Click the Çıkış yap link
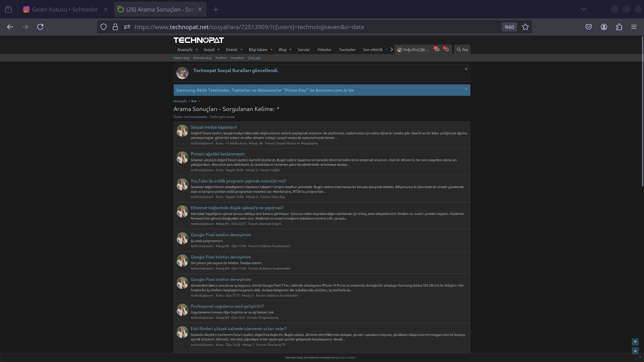The width and height of the screenshot is (644, 362). pyautogui.click(x=254, y=58)
